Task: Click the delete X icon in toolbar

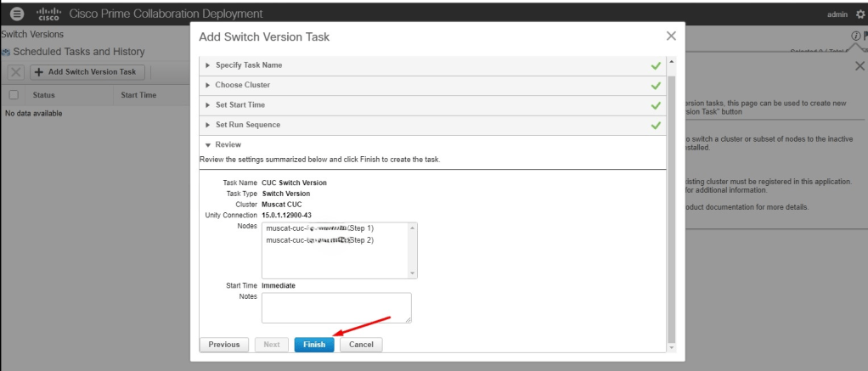Action: click(16, 72)
